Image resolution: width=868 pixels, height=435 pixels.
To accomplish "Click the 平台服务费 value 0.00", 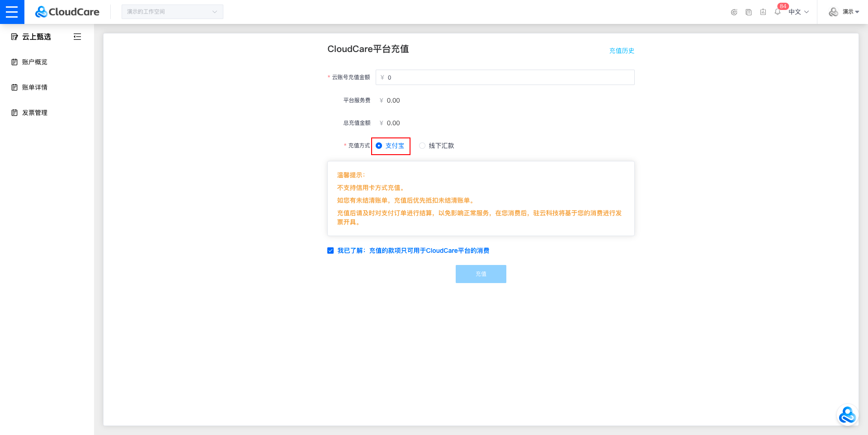I will tap(393, 100).
